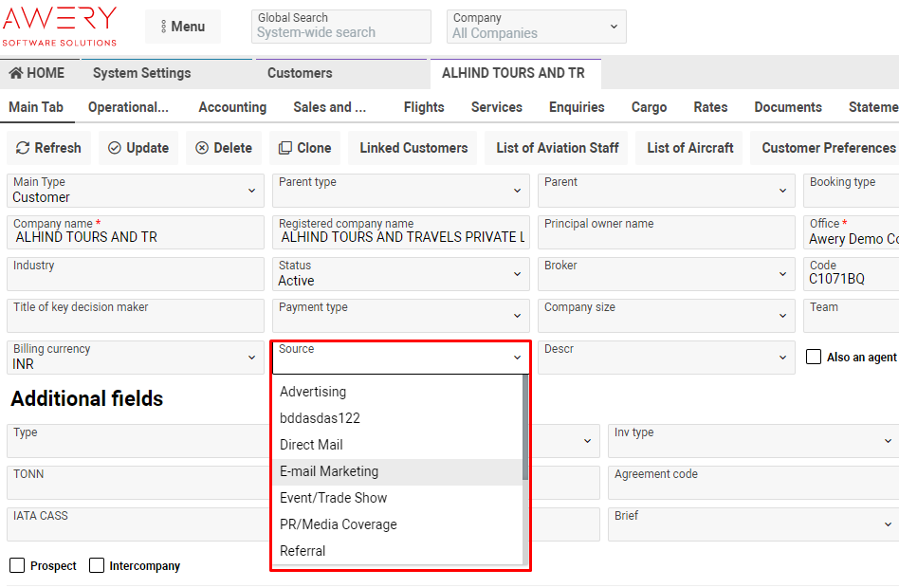
Task: Click the Awery Software Solutions logo
Action: point(60,27)
